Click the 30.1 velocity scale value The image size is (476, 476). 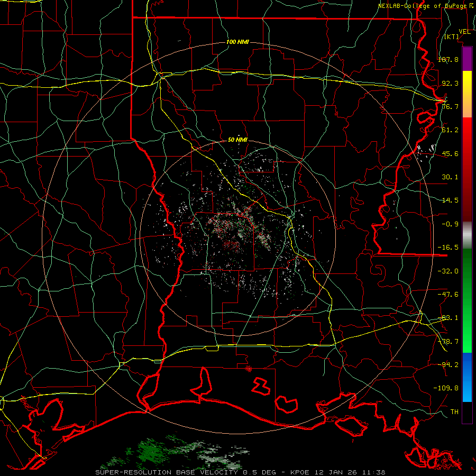(450, 177)
